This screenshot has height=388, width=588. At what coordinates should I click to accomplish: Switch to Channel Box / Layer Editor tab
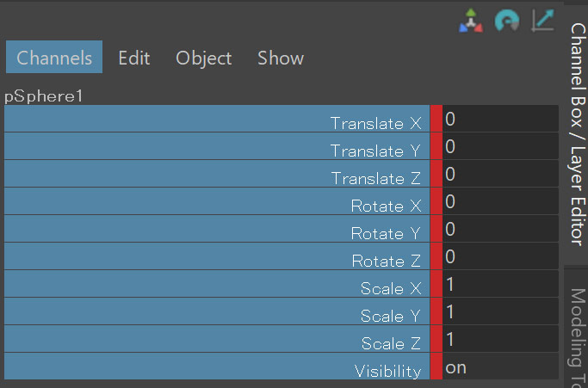[x=577, y=133]
